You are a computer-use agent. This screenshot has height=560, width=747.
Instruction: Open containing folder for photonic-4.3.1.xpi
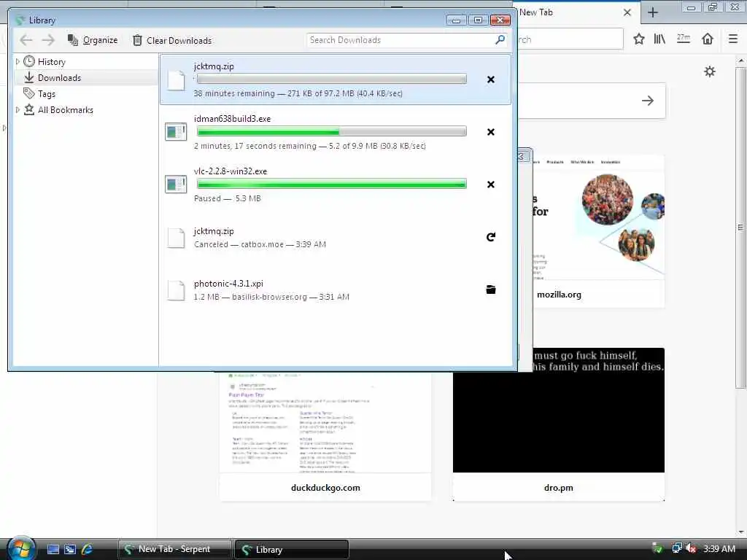491,289
